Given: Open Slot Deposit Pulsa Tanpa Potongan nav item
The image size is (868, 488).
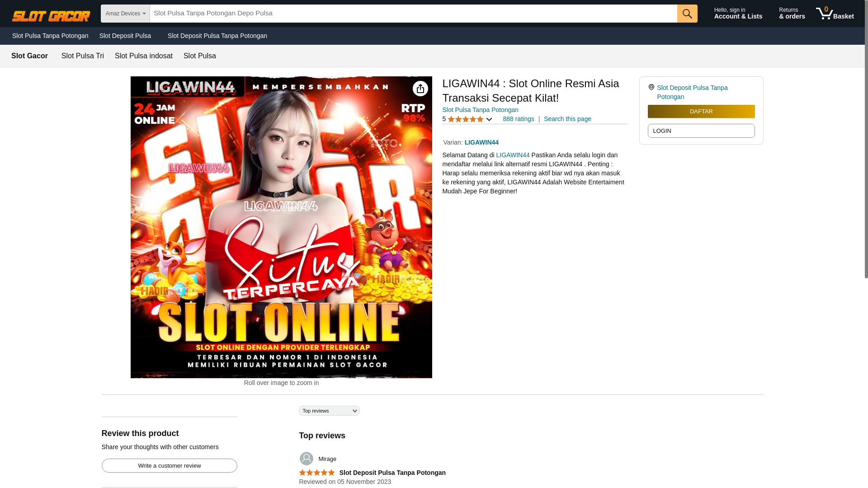Looking at the screenshot, I should [217, 36].
